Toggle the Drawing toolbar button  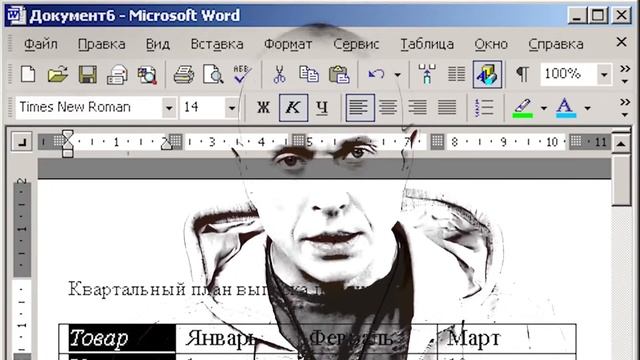[x=487, y=74]
